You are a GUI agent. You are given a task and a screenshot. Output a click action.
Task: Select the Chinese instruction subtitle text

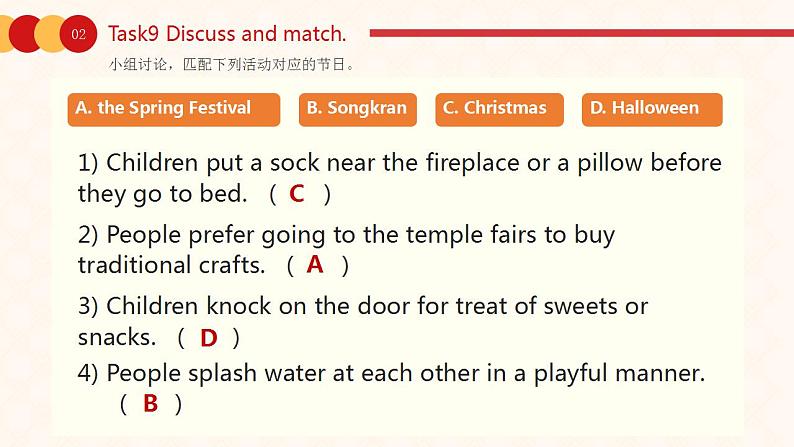point(232,65)
